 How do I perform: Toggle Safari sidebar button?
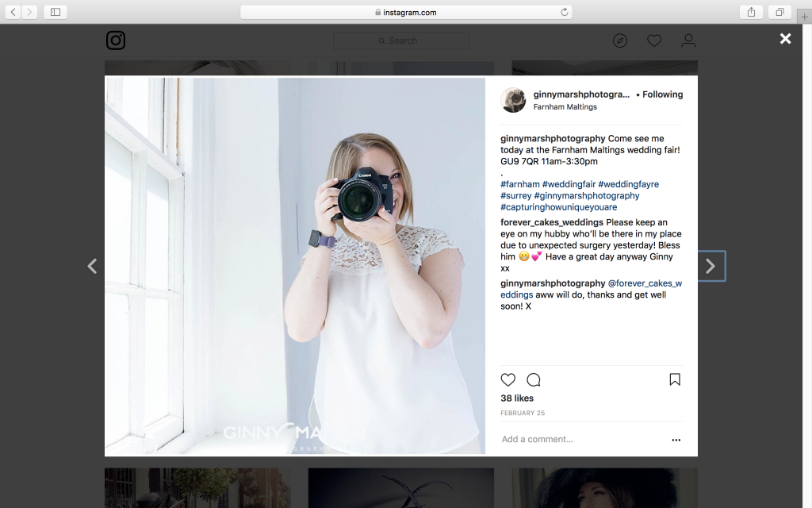(56, 12)
